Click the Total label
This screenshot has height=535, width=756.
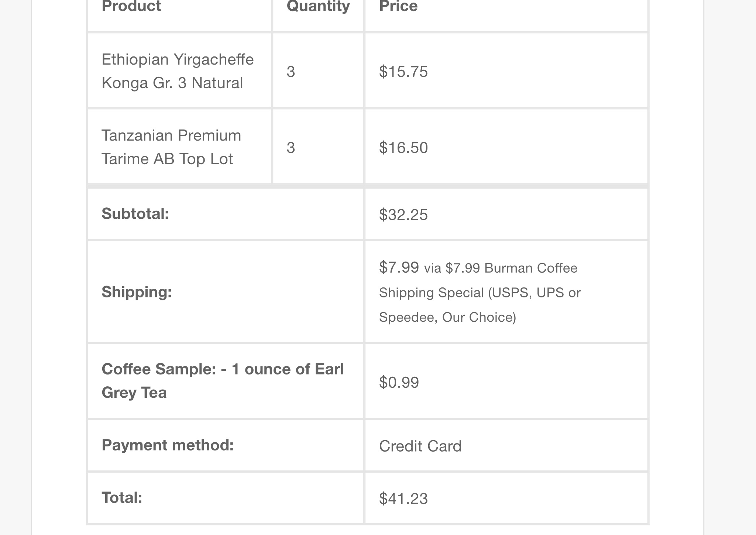pyautogui.click(x=122, y=498)
